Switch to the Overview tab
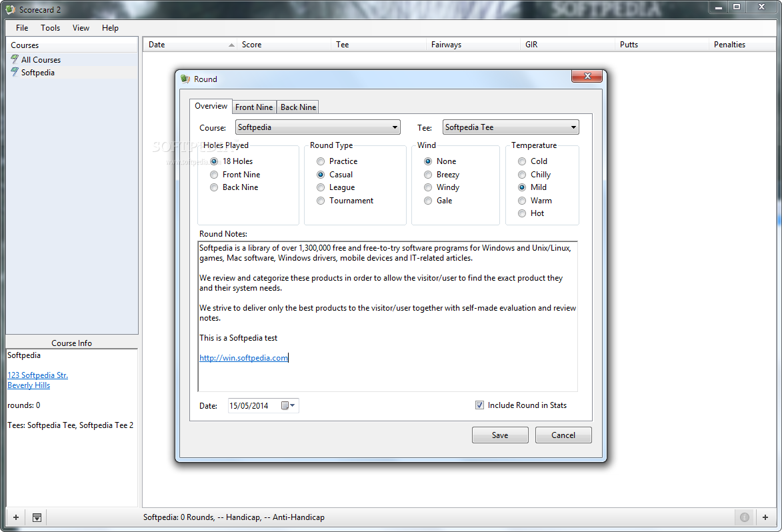This screenshot has width=782, height=532. (211, 106)
